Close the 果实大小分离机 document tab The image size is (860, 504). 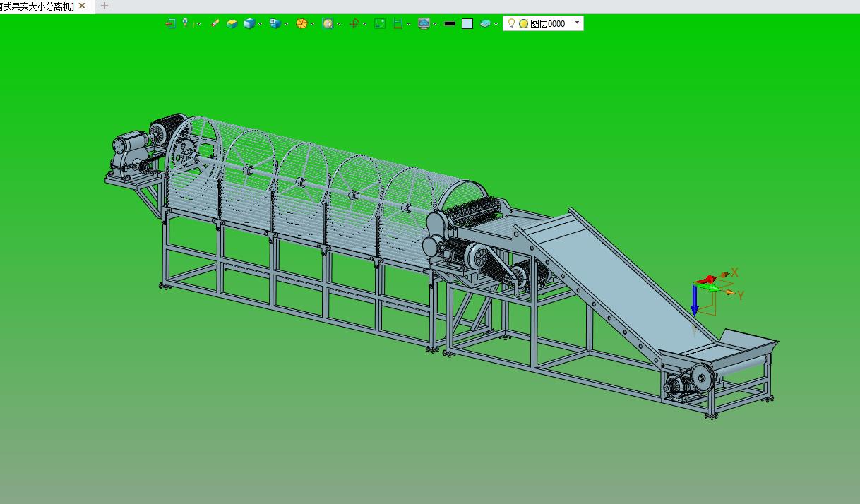(82, 6)
